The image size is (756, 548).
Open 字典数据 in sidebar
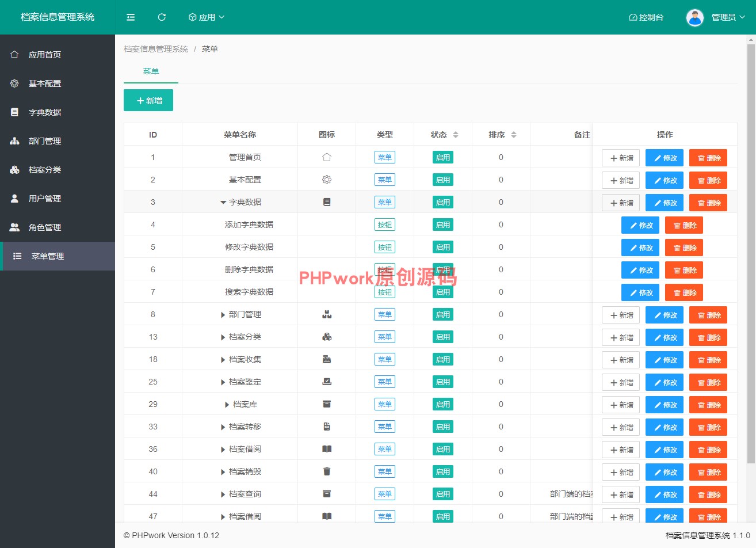(x=58, y=112)
